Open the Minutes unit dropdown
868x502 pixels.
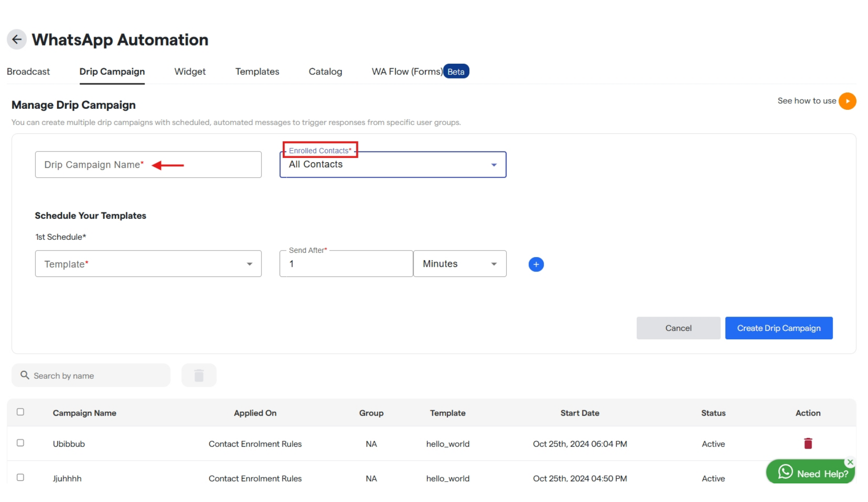[460, 264]
